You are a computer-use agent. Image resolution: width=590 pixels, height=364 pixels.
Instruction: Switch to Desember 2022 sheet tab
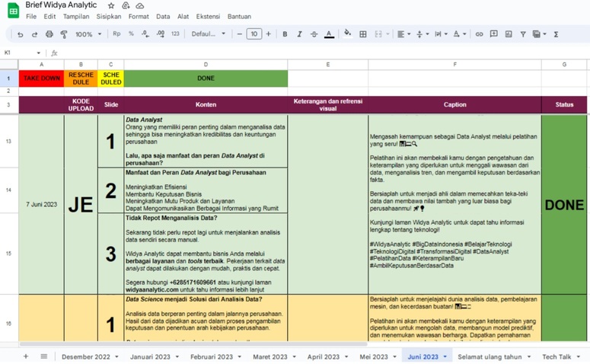click(86, 357)
